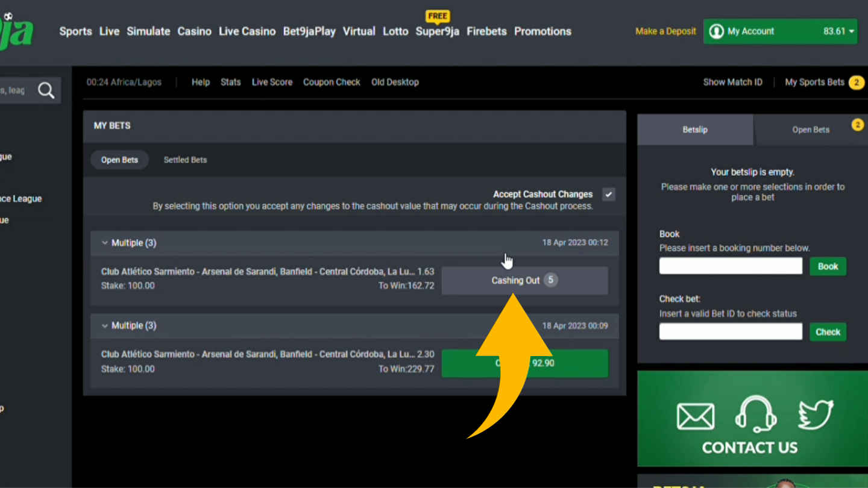Open the Sports menu
This screenshot has width=868, height=488.
(75, 31)
